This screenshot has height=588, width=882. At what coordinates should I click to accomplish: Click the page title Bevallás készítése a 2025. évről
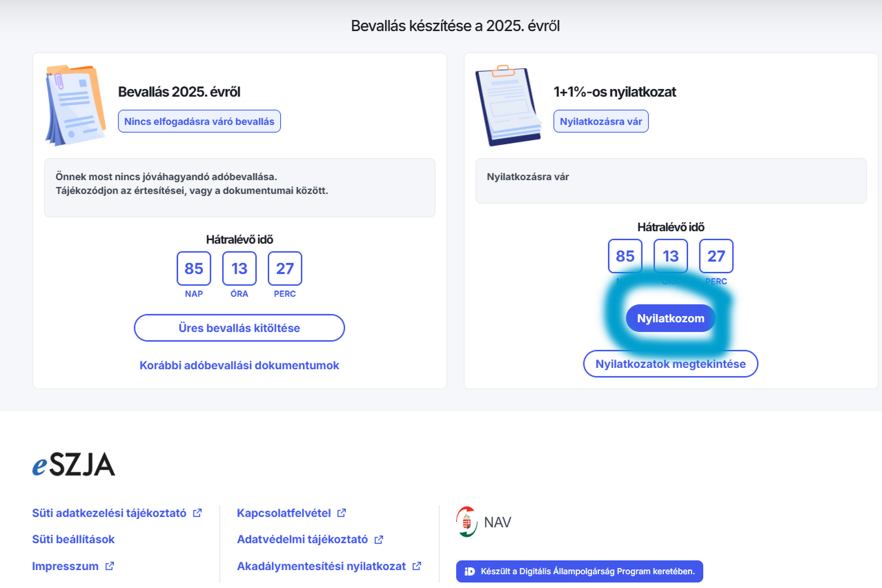455,26
